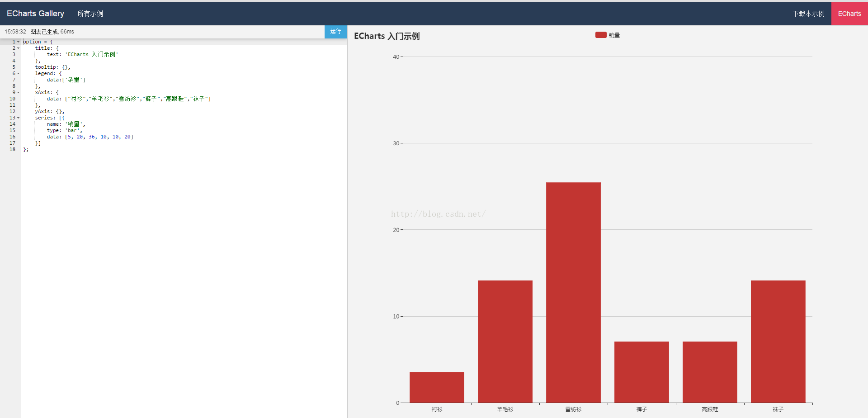This screenshot has width=868, height=418.
Task: Run the code with 运行 button
Action: 335,32
